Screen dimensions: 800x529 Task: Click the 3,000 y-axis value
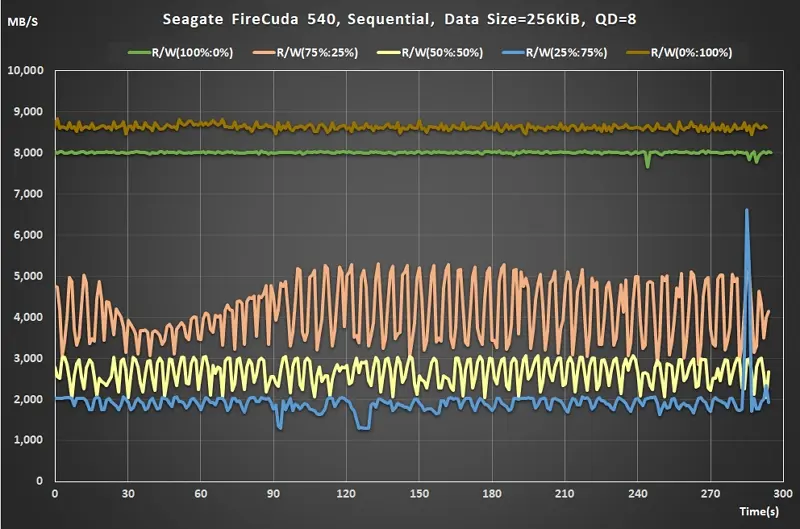pyautogui.click(x=29, y=358)
